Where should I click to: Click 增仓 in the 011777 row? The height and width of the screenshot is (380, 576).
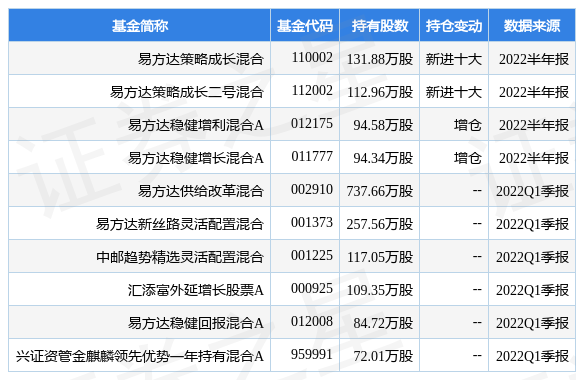pyautogui.click(x=468, y=158)
